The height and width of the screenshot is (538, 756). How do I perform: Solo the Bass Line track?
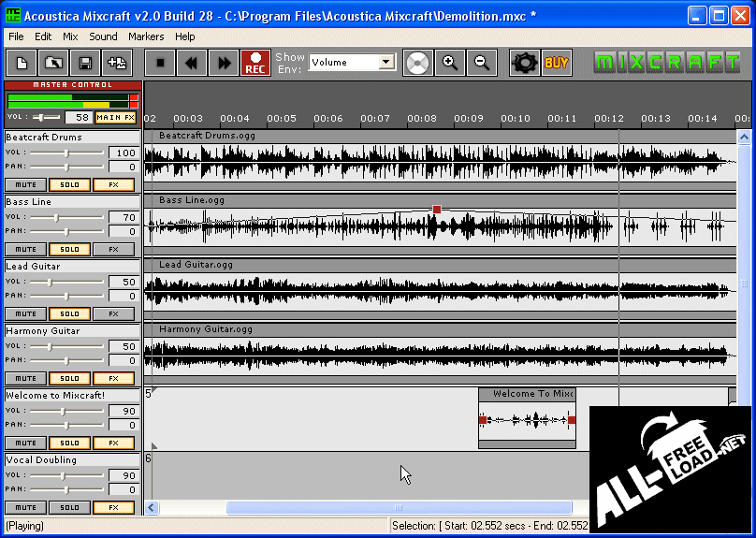pos(69,250)
